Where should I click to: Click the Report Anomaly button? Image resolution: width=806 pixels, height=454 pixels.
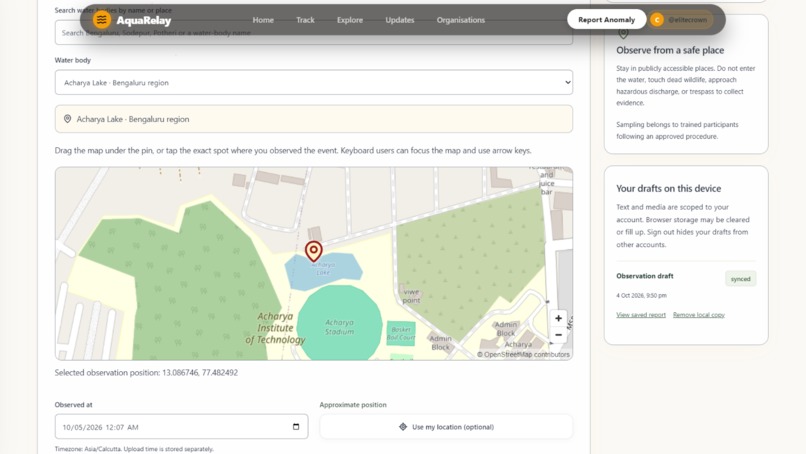pos(607,20)
